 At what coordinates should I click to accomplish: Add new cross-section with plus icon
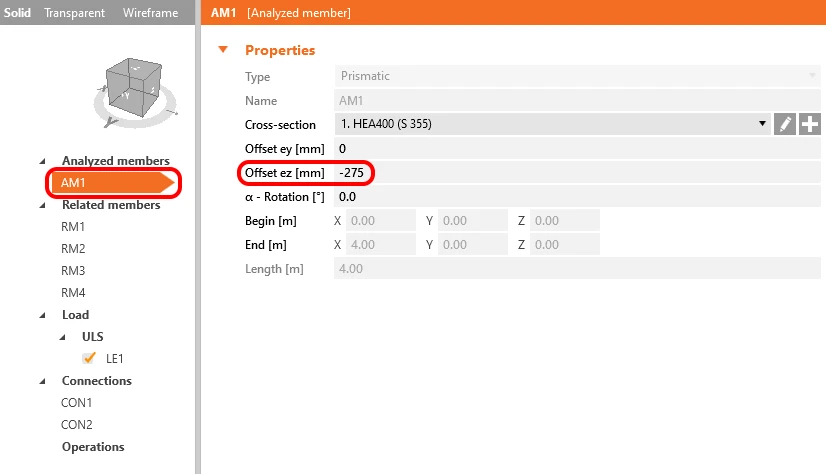click(810, 124)
